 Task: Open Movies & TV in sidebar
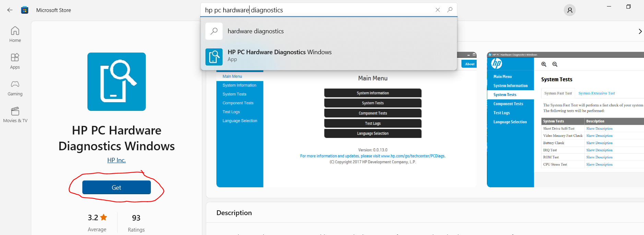15,115
